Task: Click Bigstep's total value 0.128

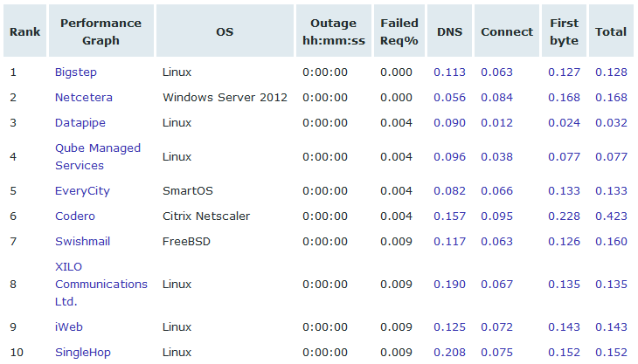Action: [611, 72]
